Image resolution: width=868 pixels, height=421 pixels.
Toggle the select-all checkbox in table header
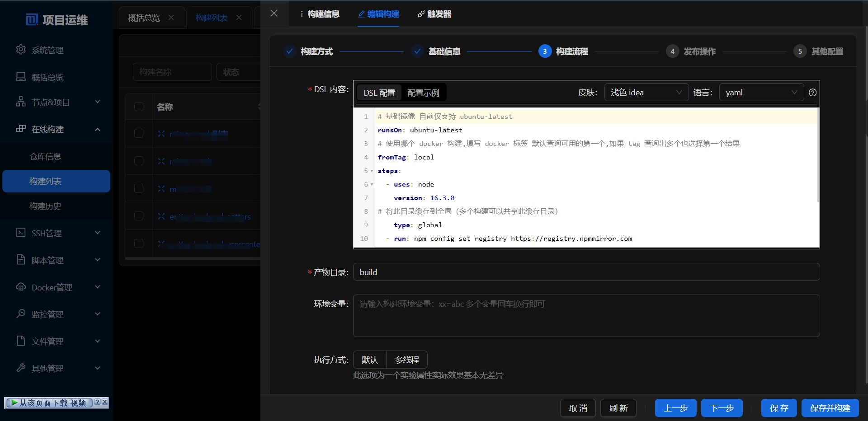[139, 107]
